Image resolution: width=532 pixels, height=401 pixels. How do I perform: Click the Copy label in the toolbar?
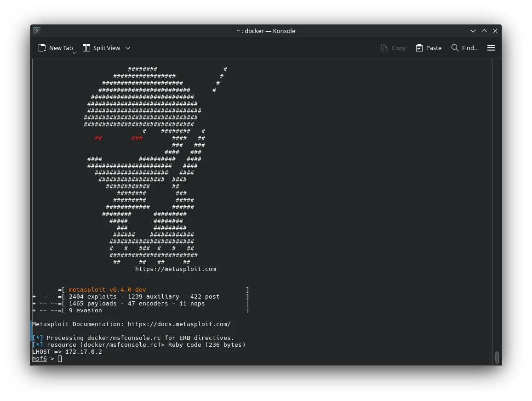(398, 48)
